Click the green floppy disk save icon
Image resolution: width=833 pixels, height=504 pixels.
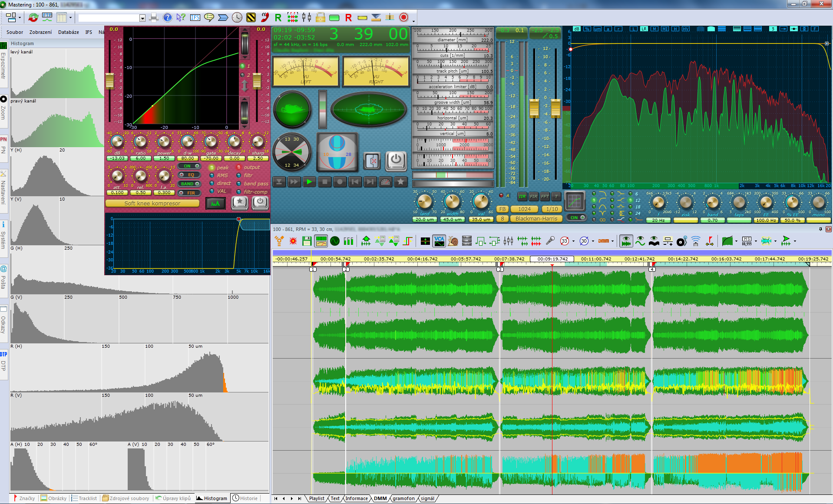(307, 241)
